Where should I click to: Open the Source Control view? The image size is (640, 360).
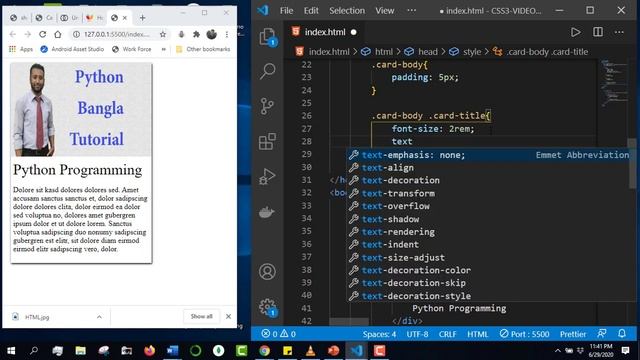pos(267,106)
